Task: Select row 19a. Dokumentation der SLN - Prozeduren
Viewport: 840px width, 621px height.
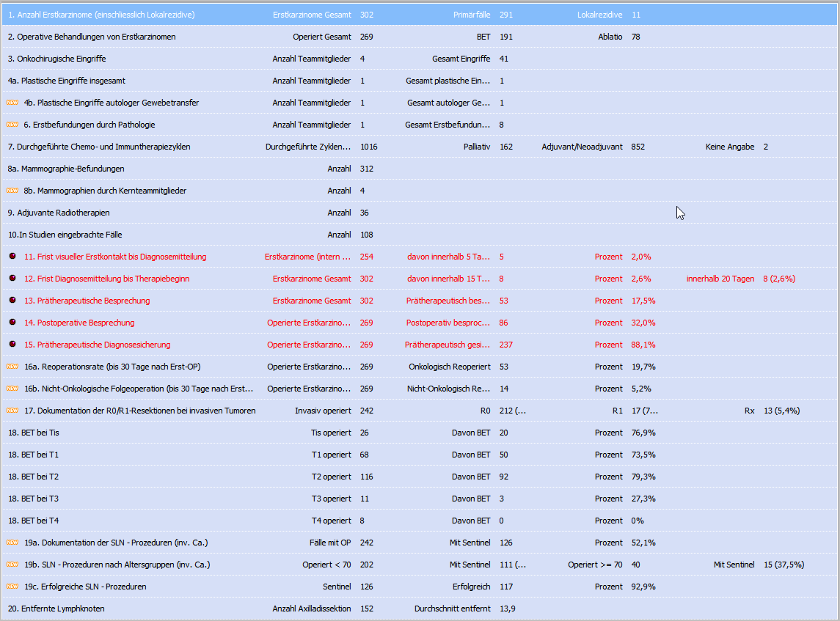Action: [419, 543]
